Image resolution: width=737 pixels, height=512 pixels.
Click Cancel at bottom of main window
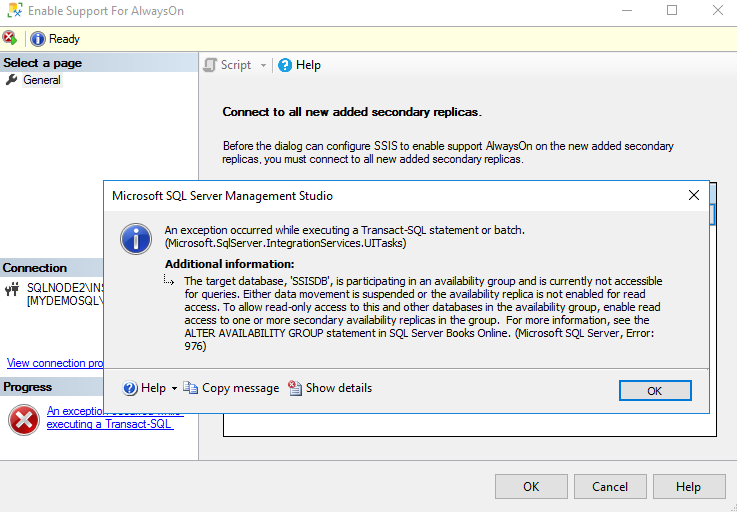pos(610,487)
